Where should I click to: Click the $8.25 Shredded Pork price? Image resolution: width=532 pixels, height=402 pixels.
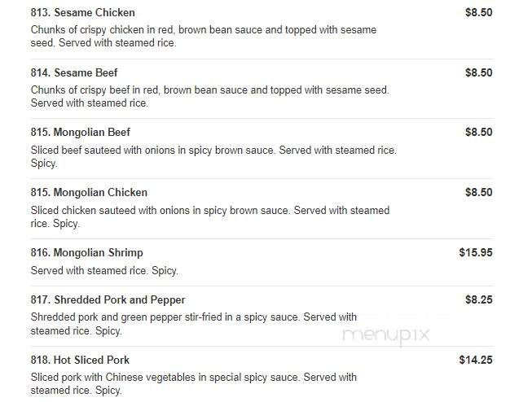coord(479,299)
